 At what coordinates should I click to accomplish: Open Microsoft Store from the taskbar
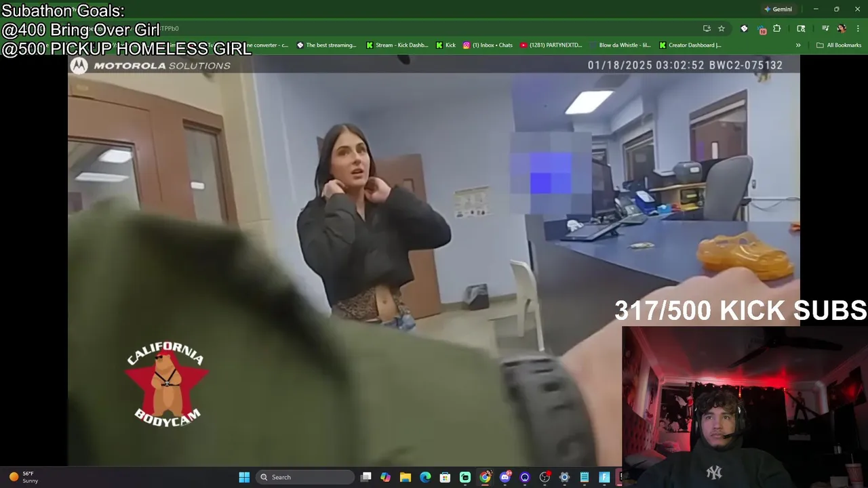(x=445, y=477)
